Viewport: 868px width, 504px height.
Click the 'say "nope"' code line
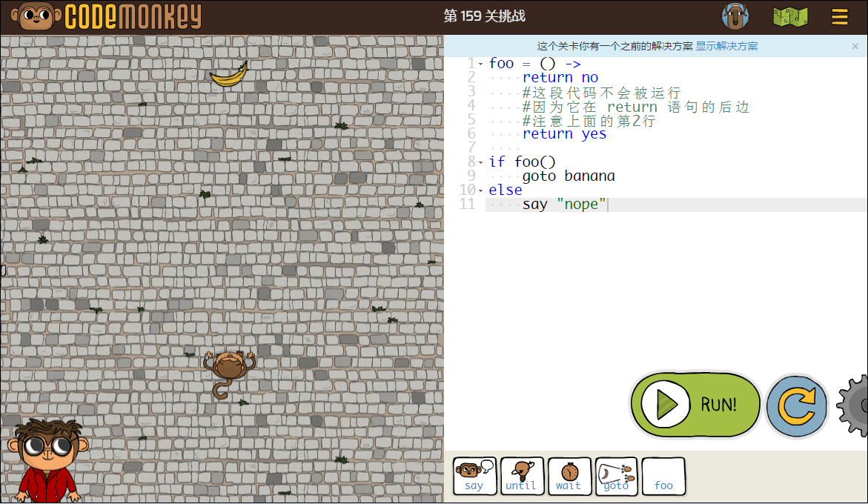coord(564,204)
